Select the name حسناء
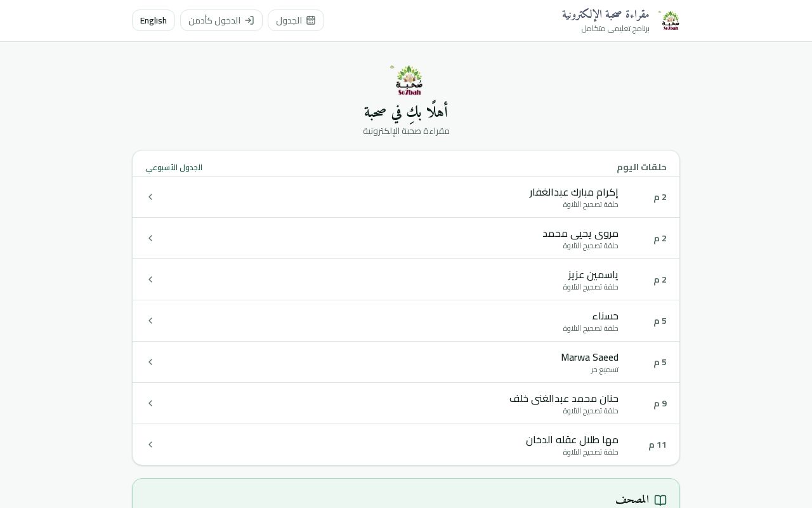 click(605, 316)
